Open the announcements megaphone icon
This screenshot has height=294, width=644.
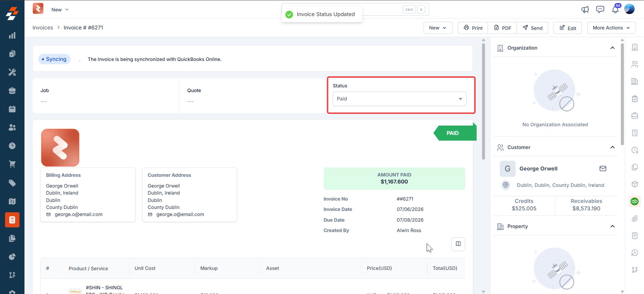coord(585,9)
